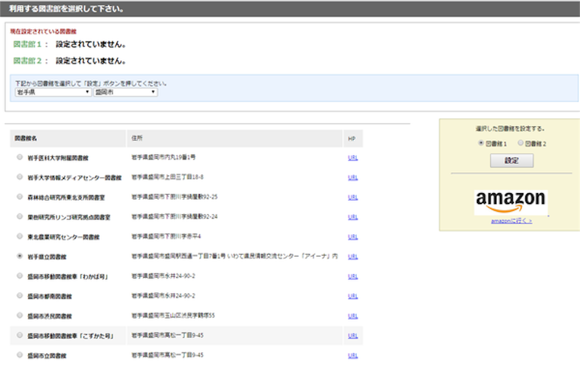
Task: Open URL link for 盛岡市移動図書館車「こずかた号」
Action: coord(352,336)
